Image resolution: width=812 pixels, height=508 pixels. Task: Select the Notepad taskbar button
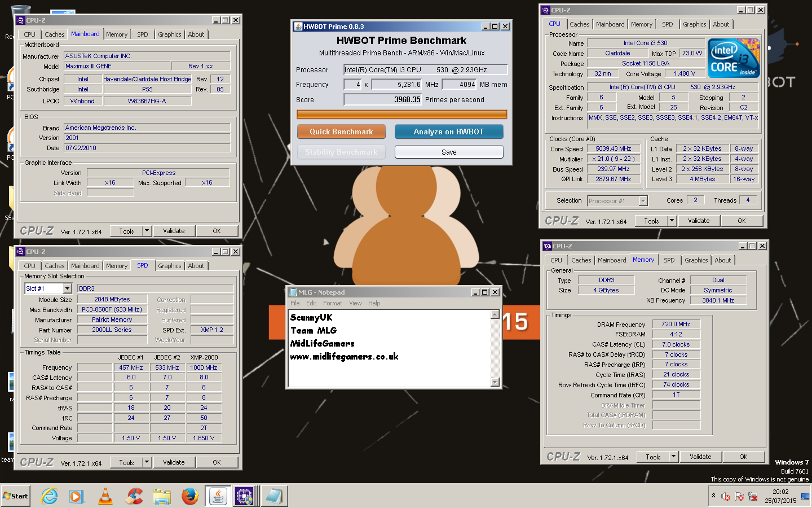tap(274, 496)
